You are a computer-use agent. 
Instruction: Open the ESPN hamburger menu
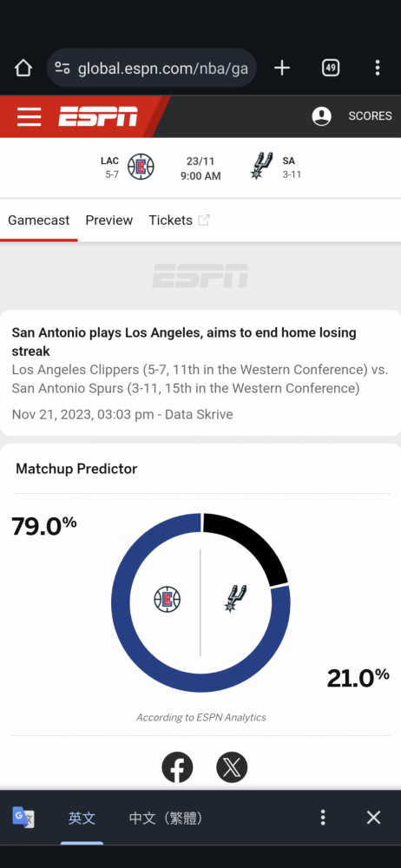(x=29, y=117)
